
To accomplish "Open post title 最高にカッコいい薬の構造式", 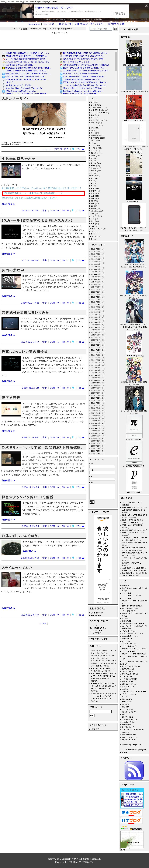I will pos(25,352).
